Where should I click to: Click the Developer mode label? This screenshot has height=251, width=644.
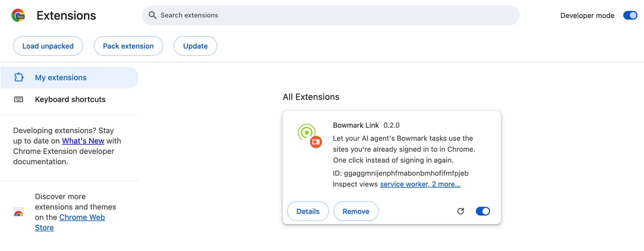click(587, 15)
